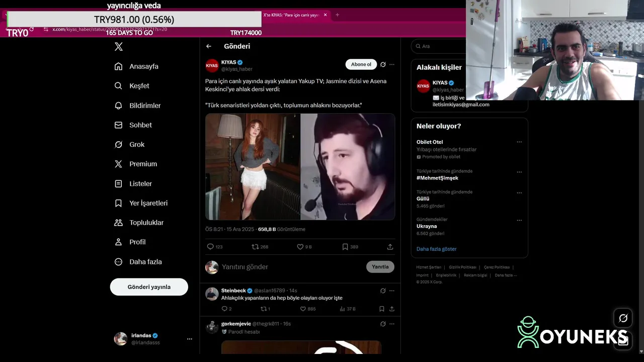The image size is (644, 362).
Task: Open Keşfet in sidebar
Action: coord(132,86)
